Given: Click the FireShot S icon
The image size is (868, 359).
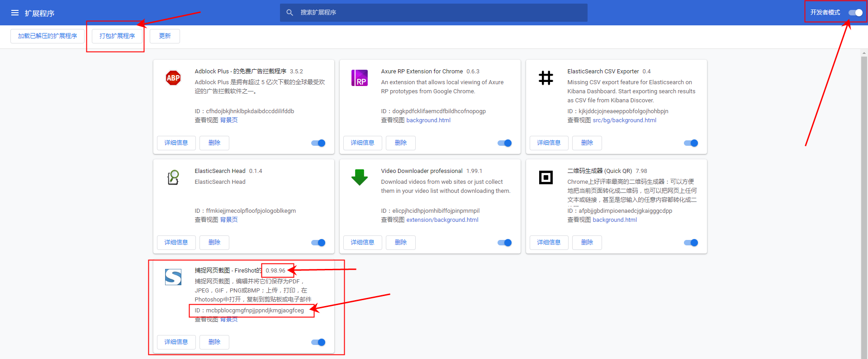Looking at the screenshot, I should click(173, 277).
